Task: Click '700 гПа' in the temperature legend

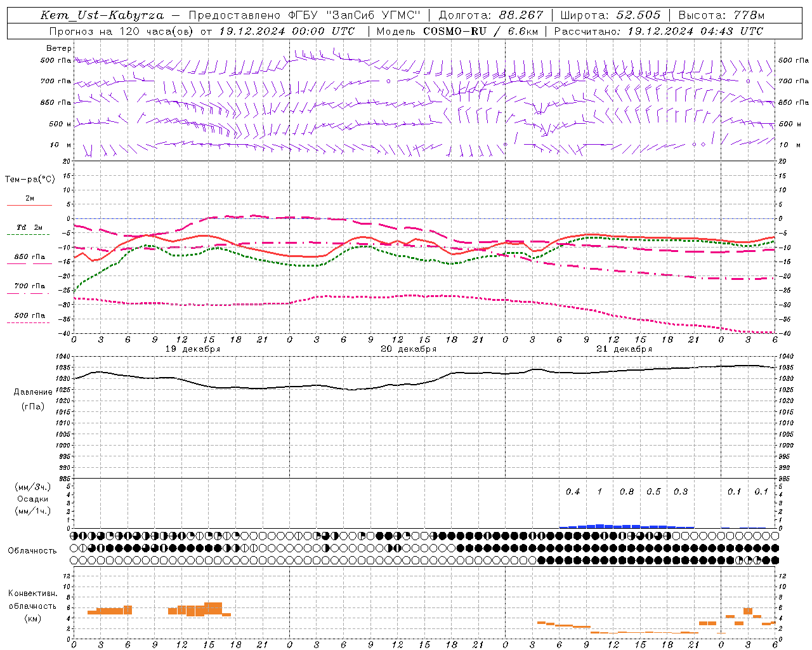Action: 30,286
